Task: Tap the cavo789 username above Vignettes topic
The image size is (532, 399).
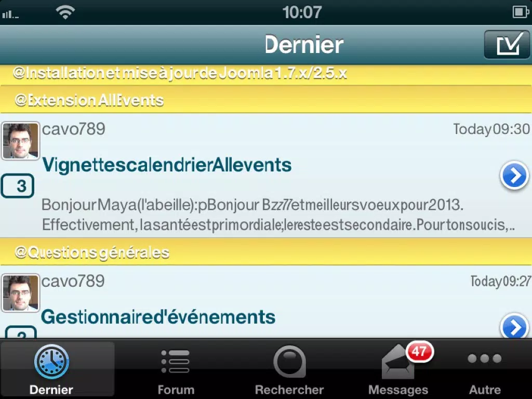Action: pyautogui.click(x=74, y=129)
